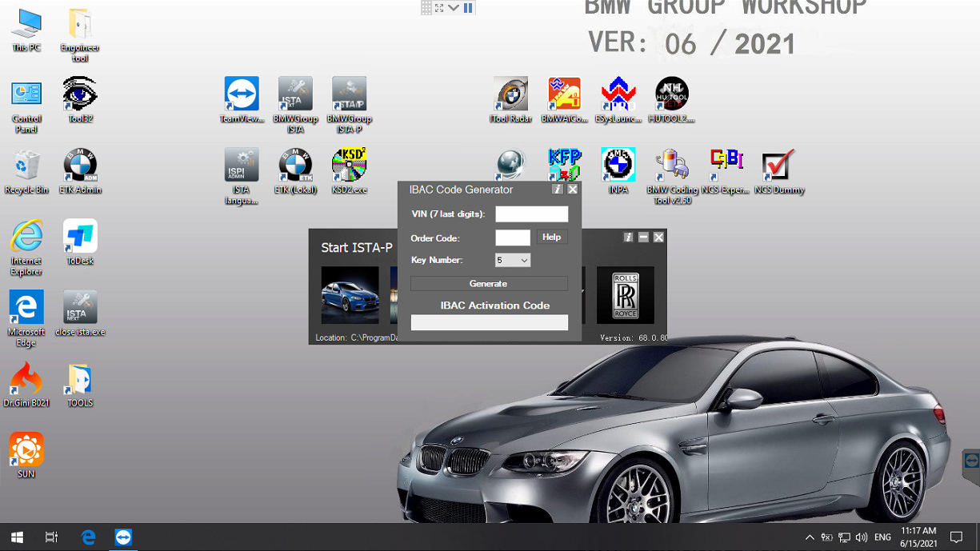Launch ToDesk remote app
Image resolution: width=980 pixels, height=551 pixels.
(x=80, y=242)
